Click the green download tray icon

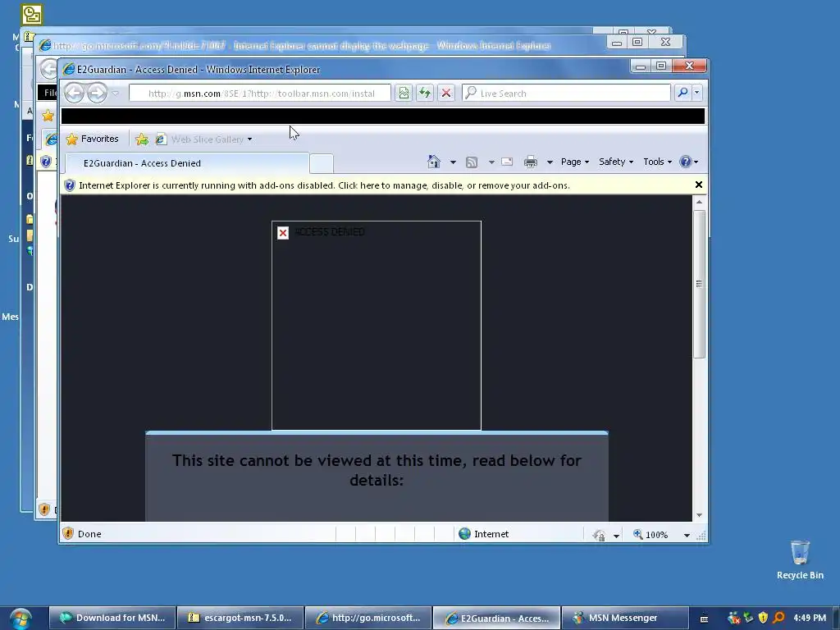tap(748, 618)
